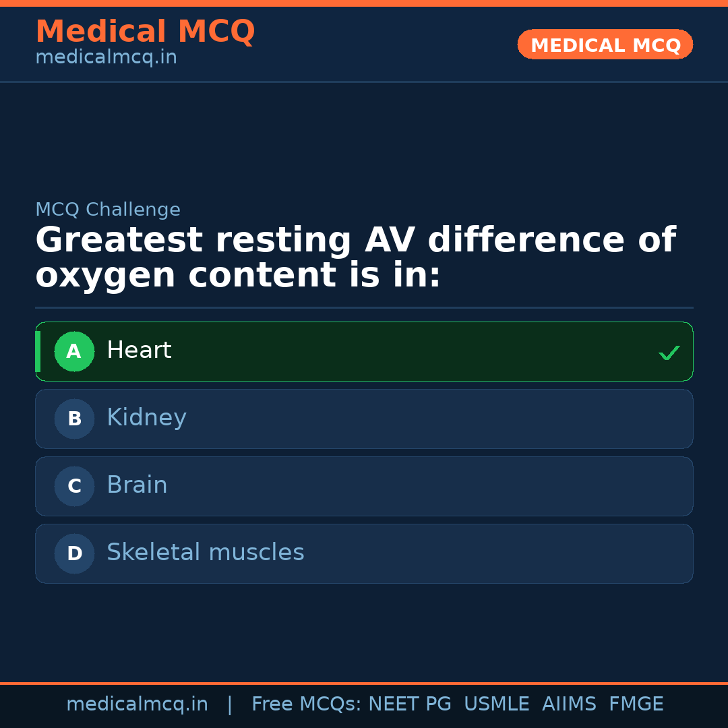Click the MCQ Challenge heading
Image resolution: width=728 pixels, height=728 pixels.
pos(108,210)
